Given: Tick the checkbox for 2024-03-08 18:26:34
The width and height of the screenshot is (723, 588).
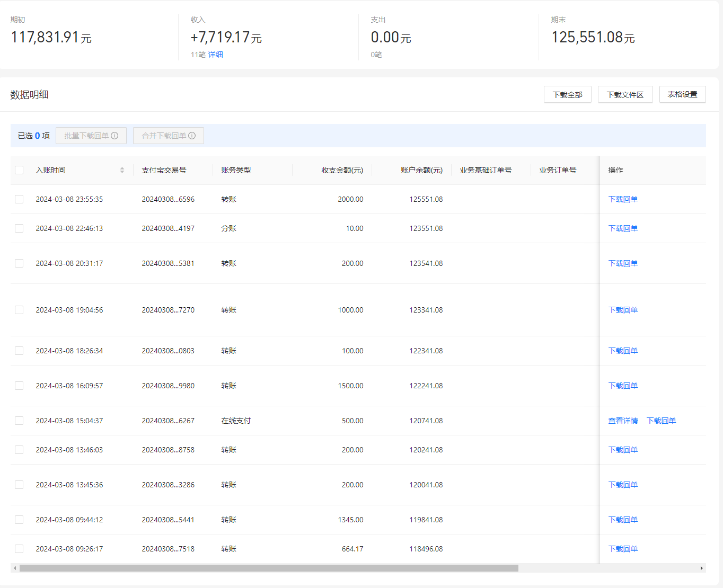Looking at the screenshot, I should click(19, 351).
